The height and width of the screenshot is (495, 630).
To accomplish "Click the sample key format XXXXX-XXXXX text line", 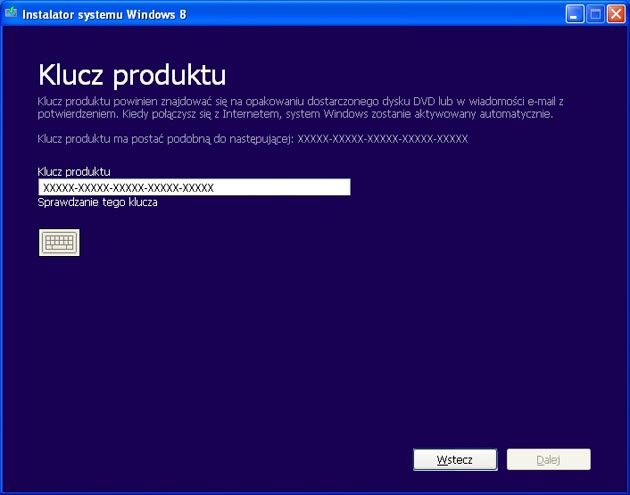I will pos(252,139).
